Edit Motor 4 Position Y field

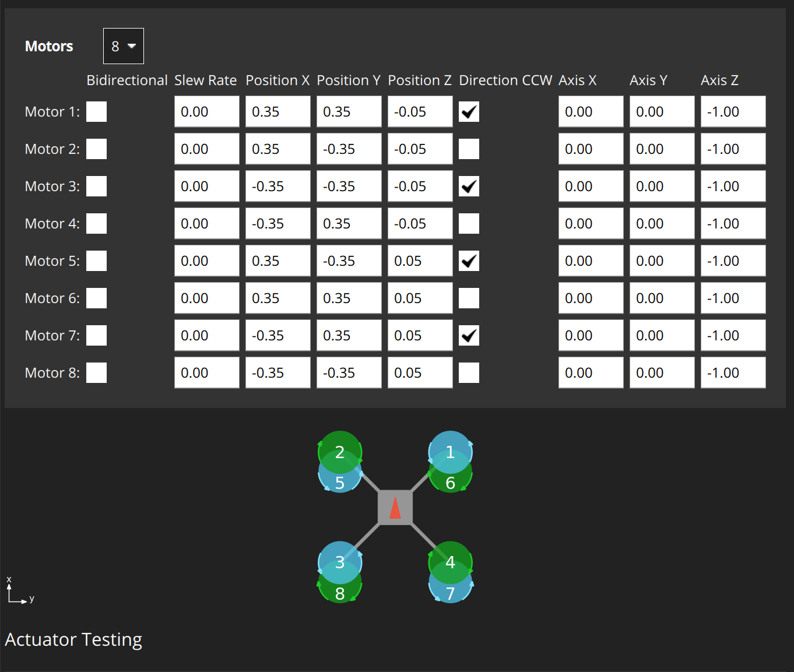pos(349,223)
